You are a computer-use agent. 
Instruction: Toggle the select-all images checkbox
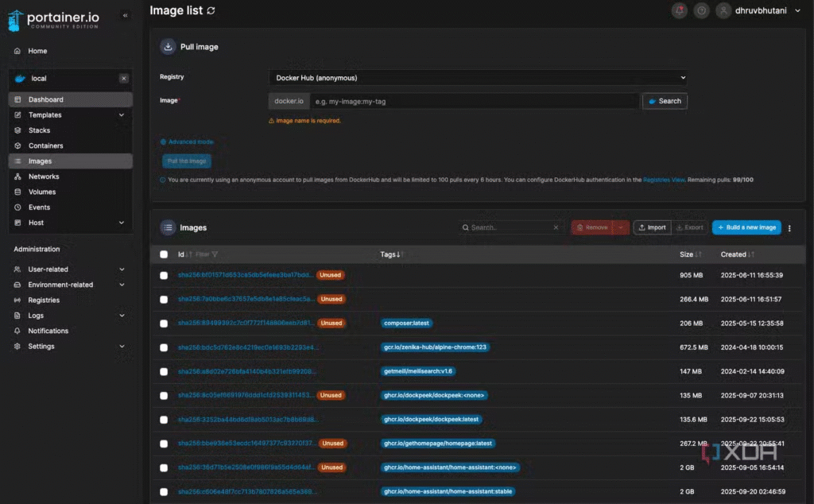[x=164, y=254]
